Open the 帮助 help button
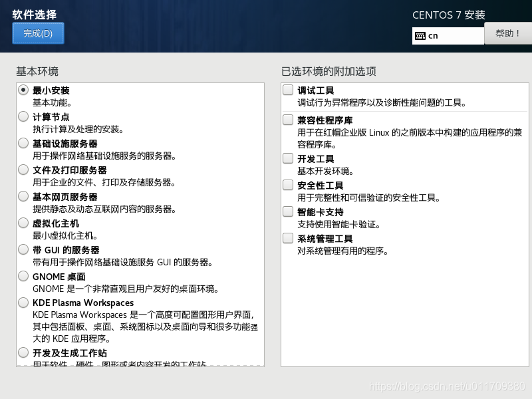 point(508,33)
